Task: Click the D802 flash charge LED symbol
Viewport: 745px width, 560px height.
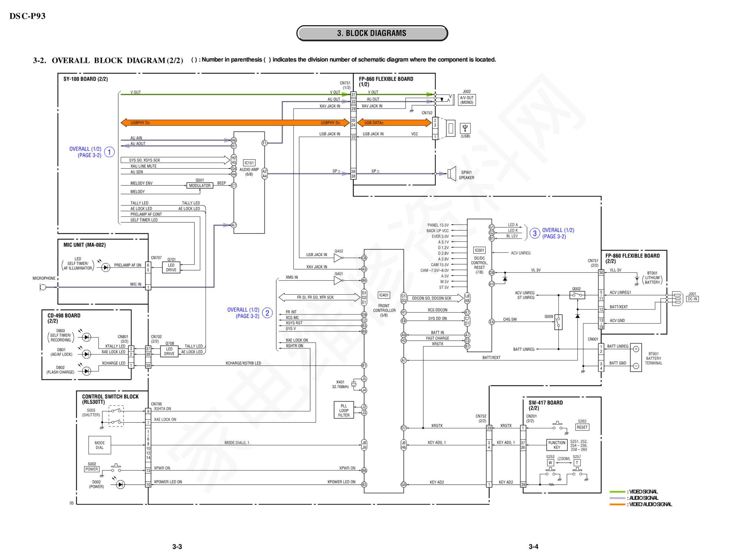Action: pyautogui.click(x=87, y=371)
